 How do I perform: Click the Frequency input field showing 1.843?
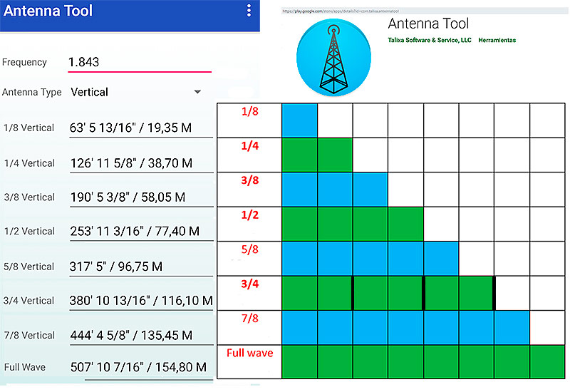139,63
